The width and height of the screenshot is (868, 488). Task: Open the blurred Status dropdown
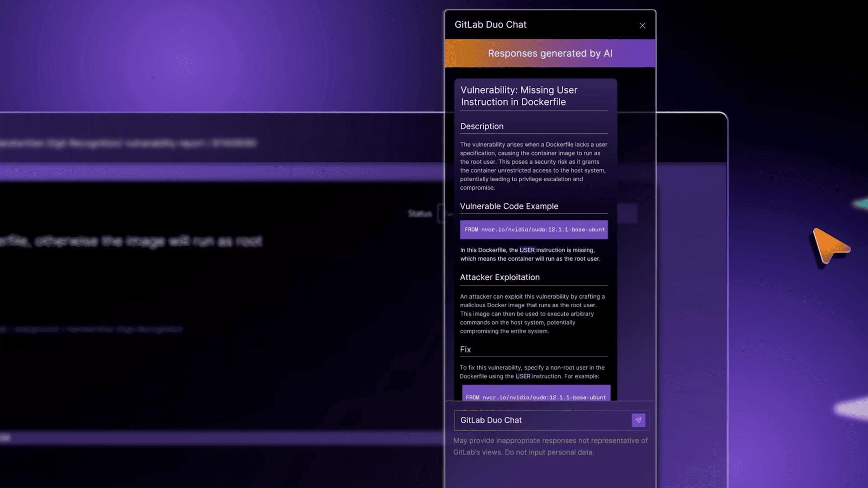tap(441, 214)
